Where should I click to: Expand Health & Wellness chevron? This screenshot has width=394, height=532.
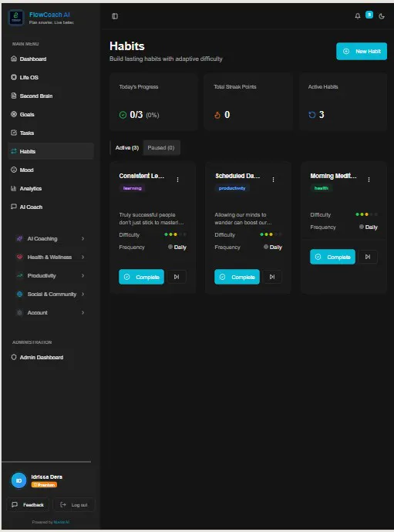pyautogui.click(x=83, y=257)
